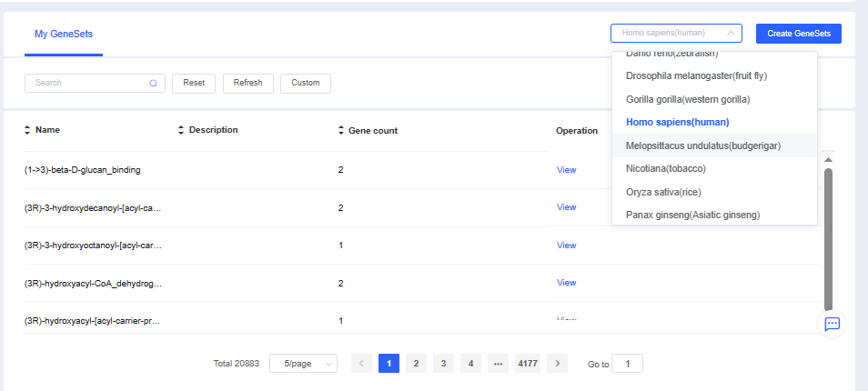Viewport: 868px width, 391px height.
Task: Click the table vertical scrollbar
Action: click(x=827, y=236)
